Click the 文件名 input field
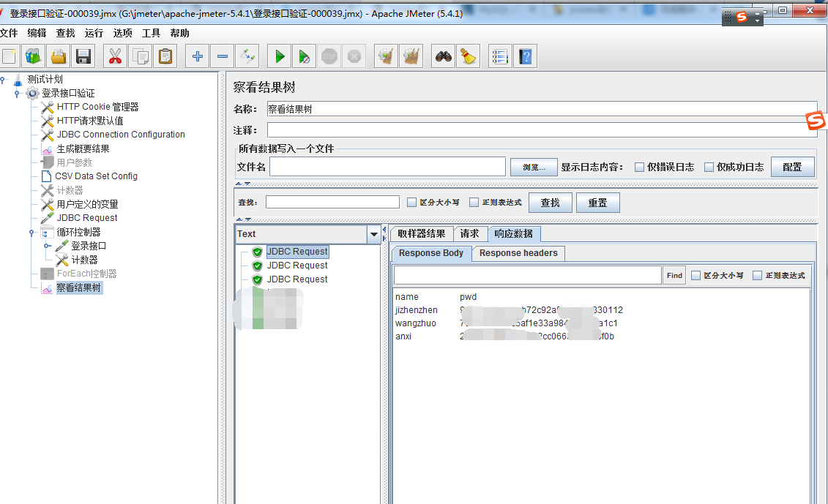The width and height of the screenshot is (828, 504). pyautogui.click(x=387, y=168)
